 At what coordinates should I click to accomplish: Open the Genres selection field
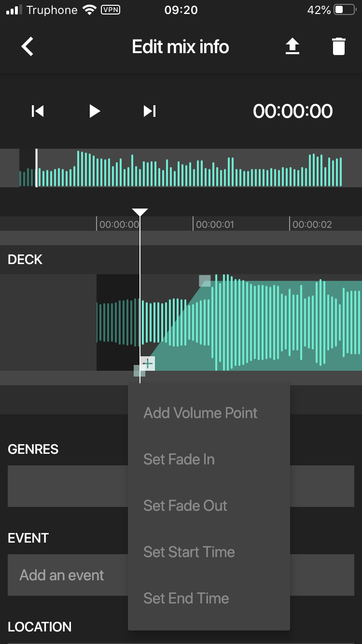(x=63, y=486)
